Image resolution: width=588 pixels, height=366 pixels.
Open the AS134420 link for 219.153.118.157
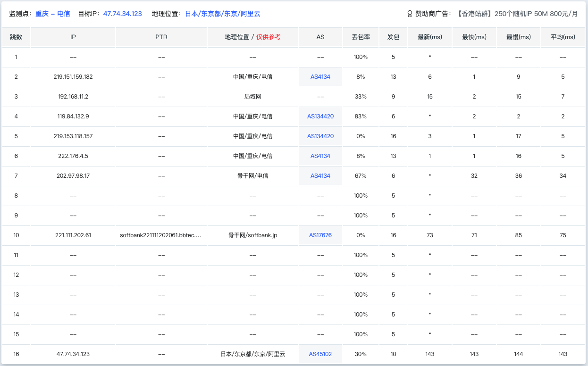tap(320, 136)
